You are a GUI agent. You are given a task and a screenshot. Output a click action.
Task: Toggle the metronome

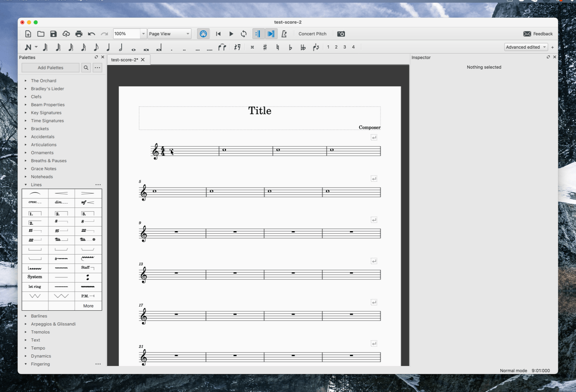point(284,34)
